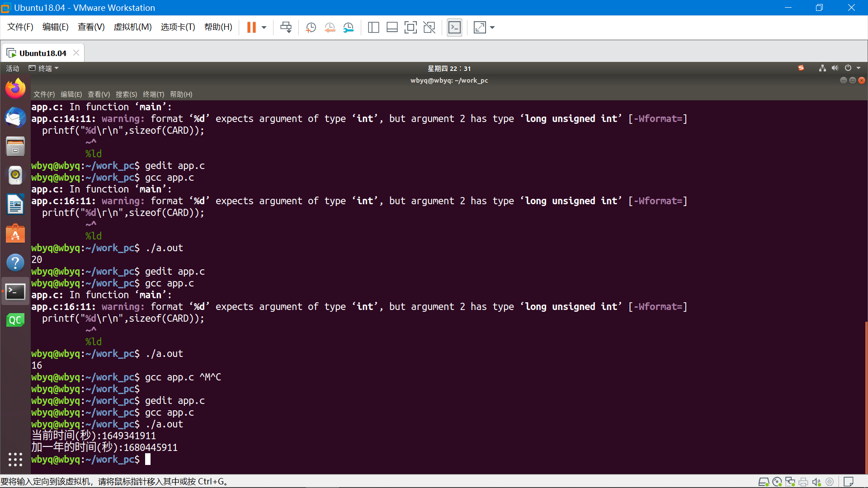This screenshot has height=488, width=868.
Task: Close the Ubuntu18.04 tab
Action: [76, 53]
